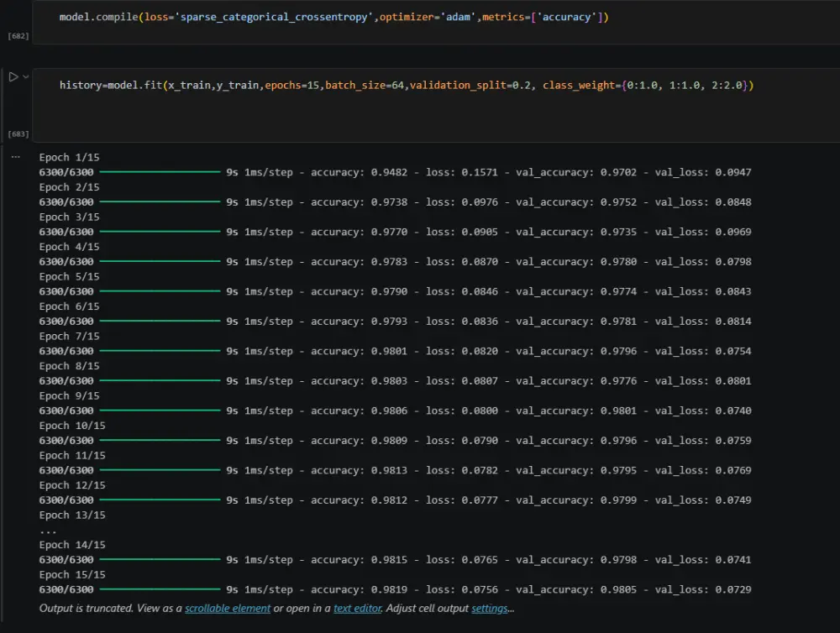Click the 'Epoch 9/15' output line
The height and width of the screenshot is (633, 840).
[69, 395]
